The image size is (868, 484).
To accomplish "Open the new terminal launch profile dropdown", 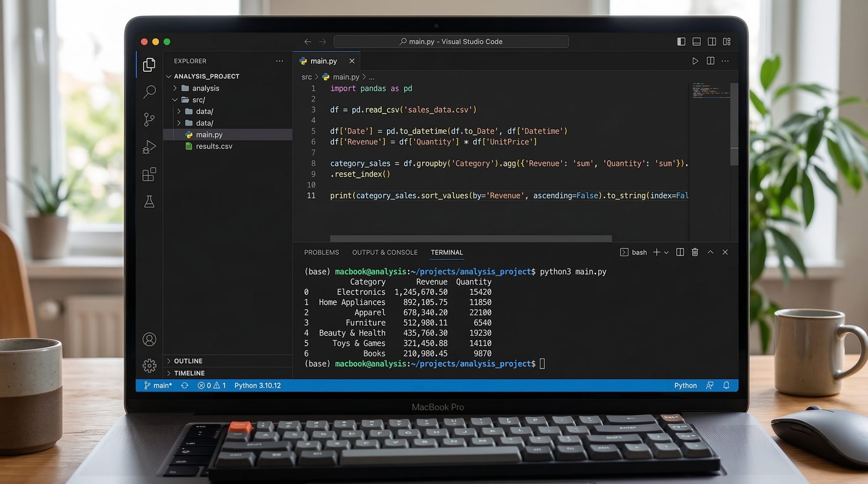I will pos(666,252).
